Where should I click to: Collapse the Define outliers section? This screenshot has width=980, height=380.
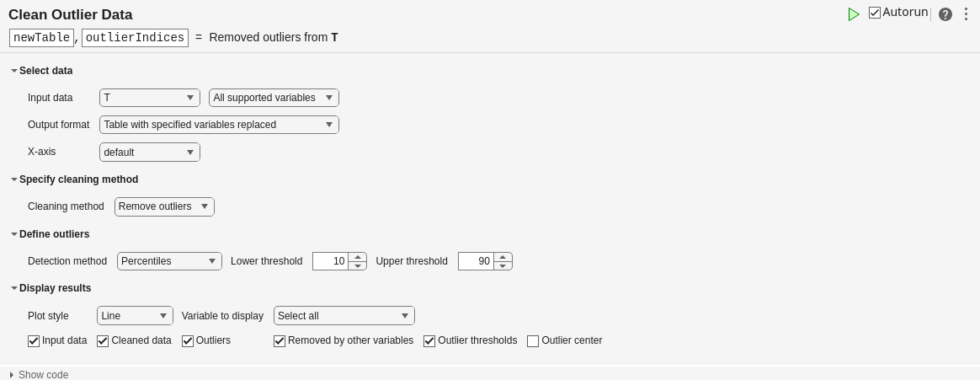click(14, 234)
